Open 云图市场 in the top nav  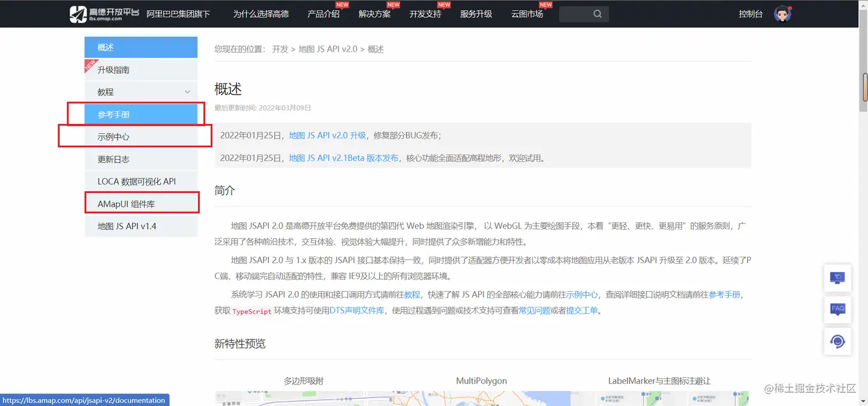click(x=527, y=14)
